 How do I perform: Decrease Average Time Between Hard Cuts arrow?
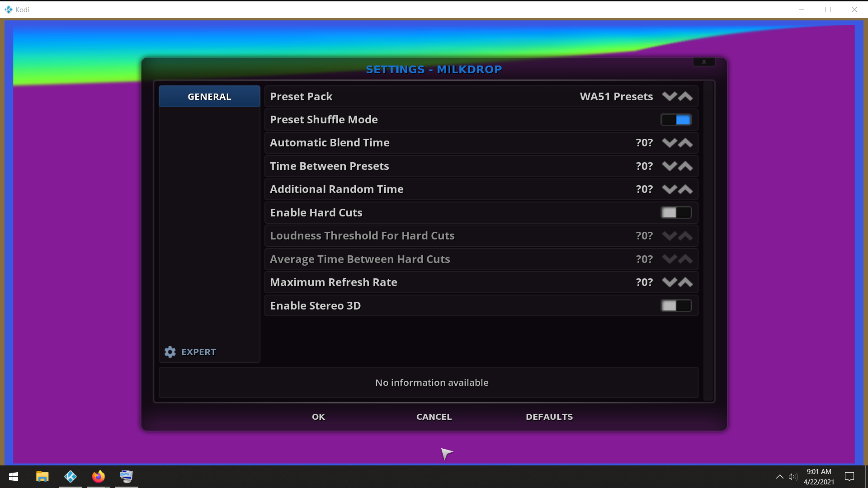pos(669,259)
